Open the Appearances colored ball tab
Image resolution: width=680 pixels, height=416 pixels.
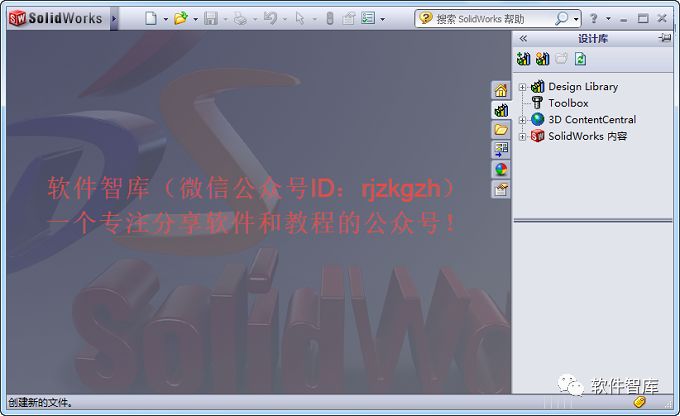501,170
